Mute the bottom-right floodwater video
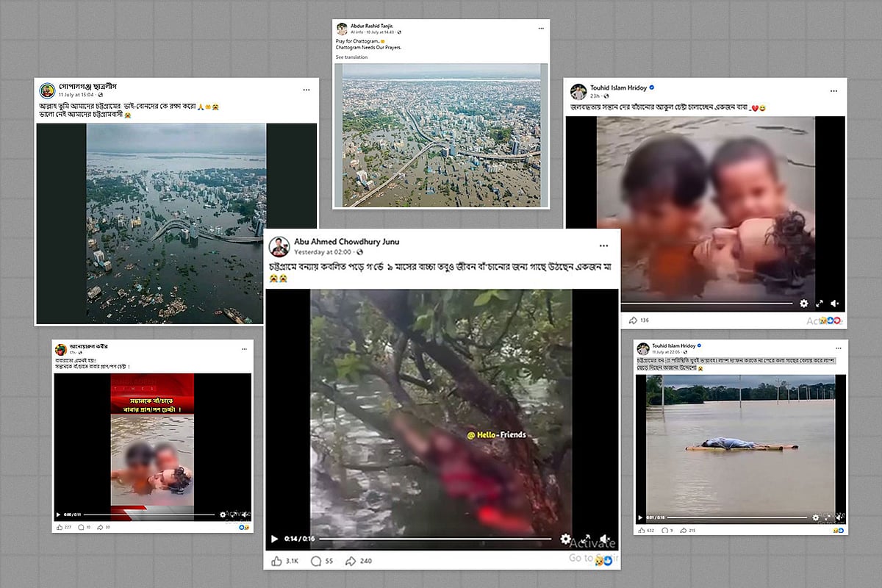This screenshot has height=588, width=882. point(839,517)
